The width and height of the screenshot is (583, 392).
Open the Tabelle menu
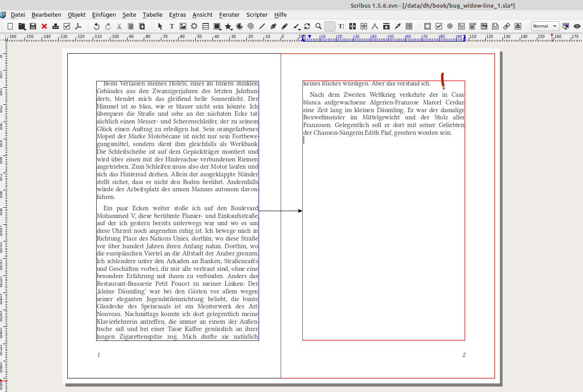[x=152, y=15]
